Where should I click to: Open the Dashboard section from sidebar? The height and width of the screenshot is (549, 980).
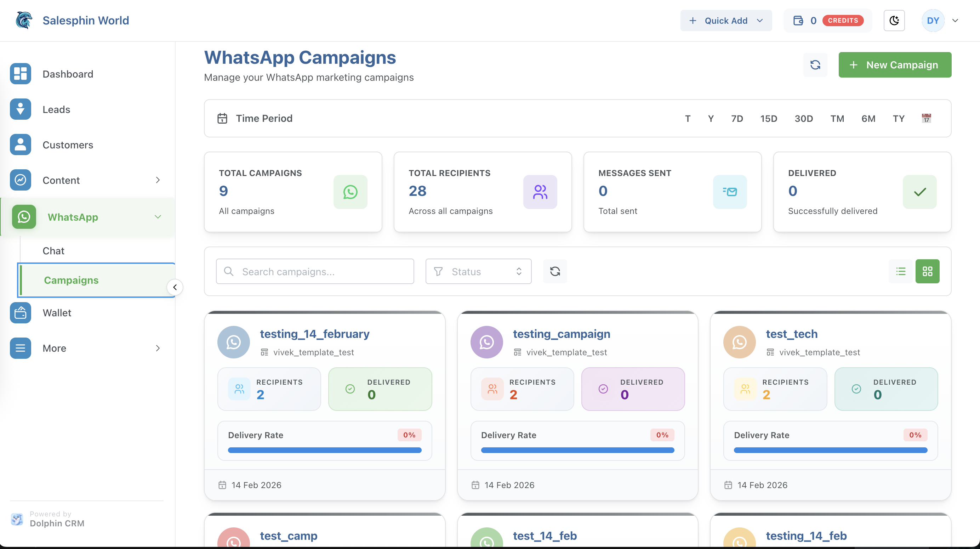point(68,74)
